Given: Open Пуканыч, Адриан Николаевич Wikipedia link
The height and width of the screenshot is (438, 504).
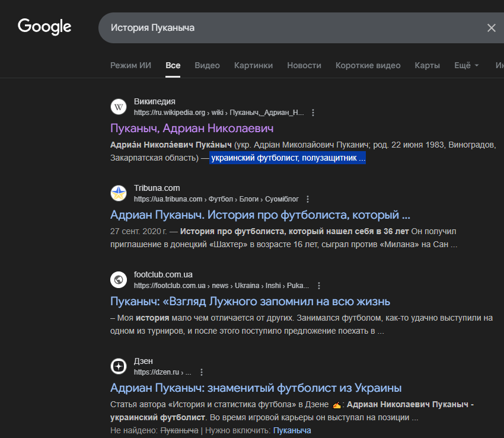Looking at the screenshot, I should (192, 128).
